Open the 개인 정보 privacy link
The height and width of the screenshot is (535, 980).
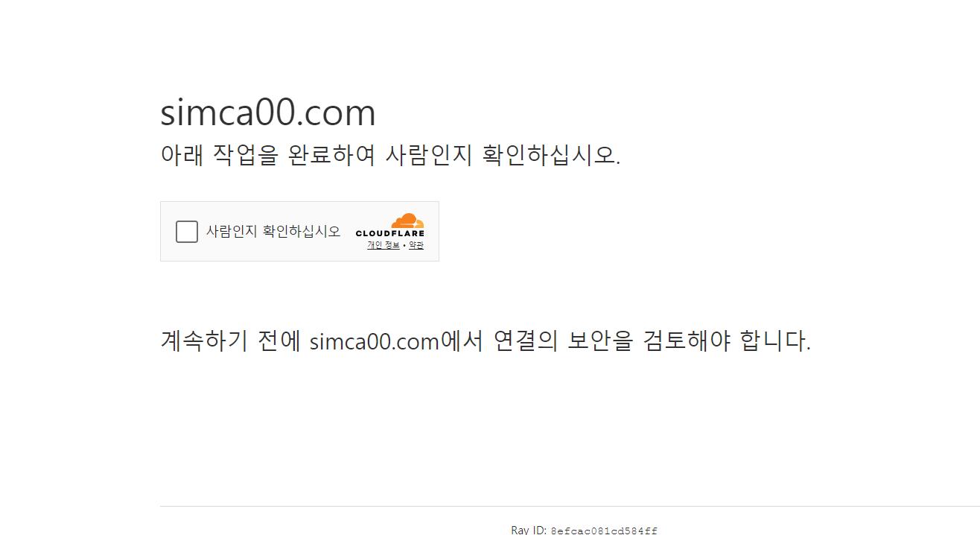(383, 245)
